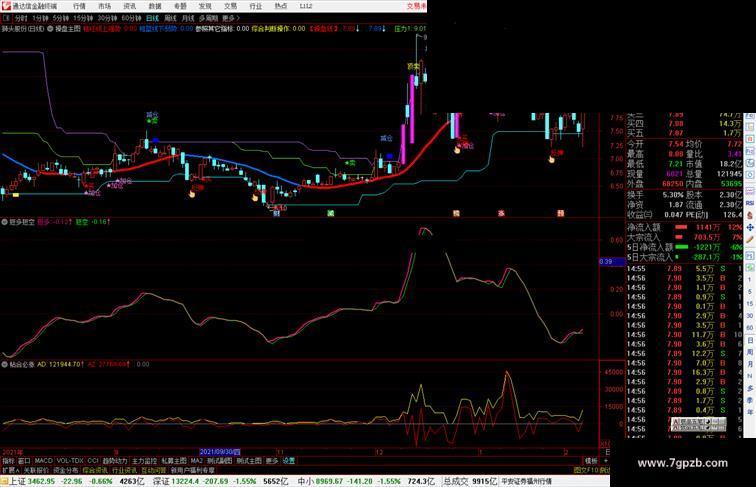Image resolution: width=756 pixels, height=487 pixels.
Task: Open the 多周期 multi-period view
Action: (208, 18)
